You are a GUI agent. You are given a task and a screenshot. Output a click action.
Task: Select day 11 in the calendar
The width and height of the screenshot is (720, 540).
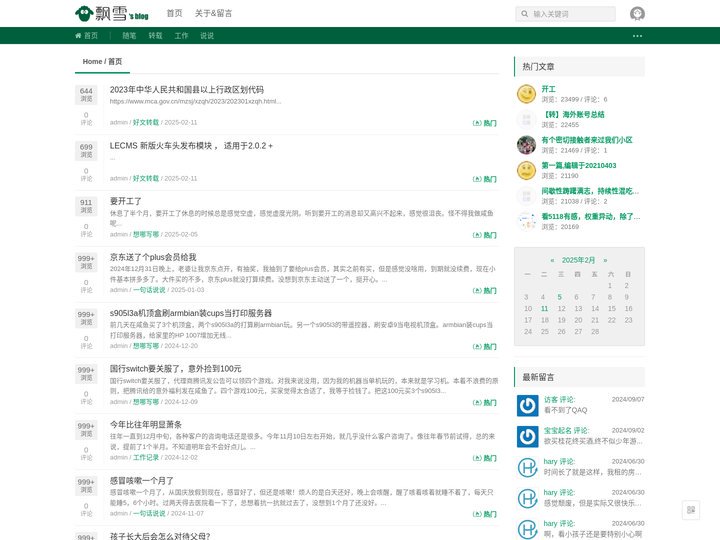pyautogui.click(x=545, y=309)
